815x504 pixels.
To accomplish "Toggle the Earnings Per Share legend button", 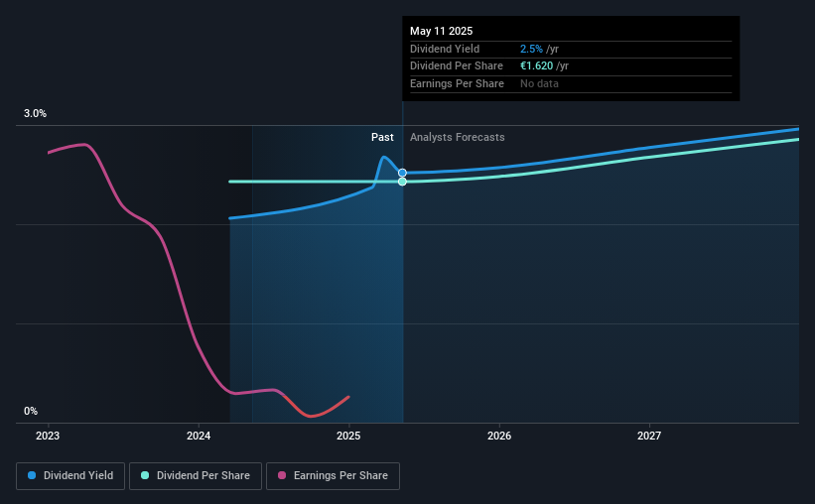I will (333, 476).
